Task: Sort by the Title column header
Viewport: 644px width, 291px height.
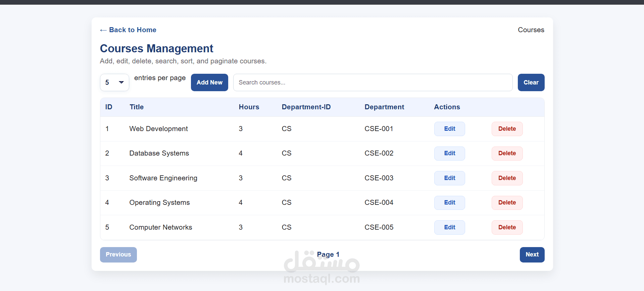Action: [x=137, y=107]
